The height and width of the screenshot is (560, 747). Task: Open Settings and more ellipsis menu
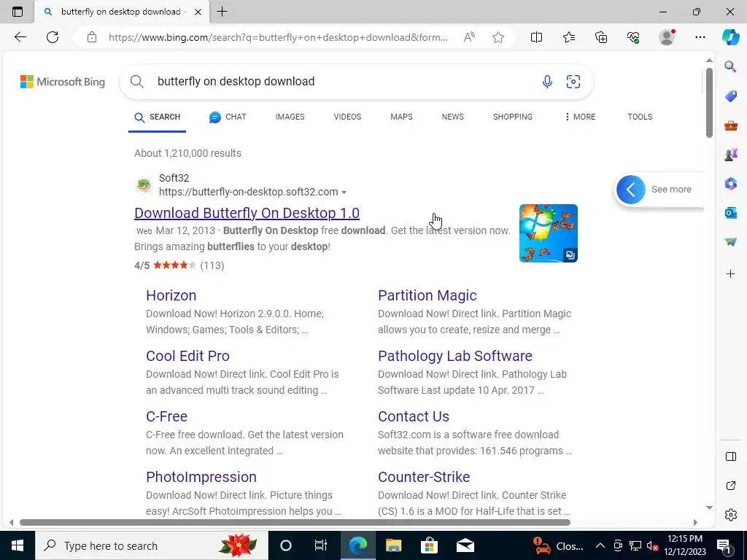(x=700, y=37)
